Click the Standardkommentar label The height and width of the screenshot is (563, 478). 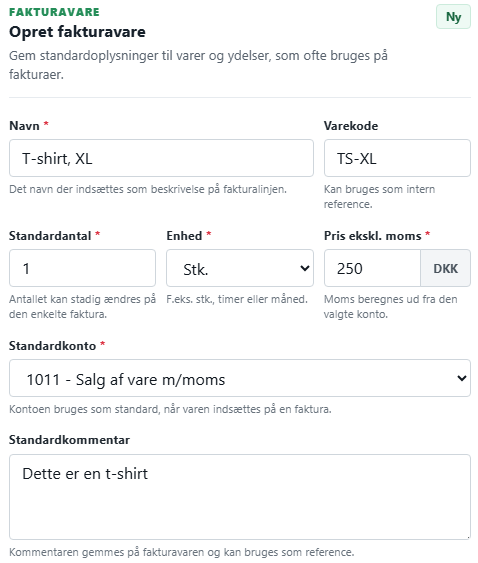(69, 440)
